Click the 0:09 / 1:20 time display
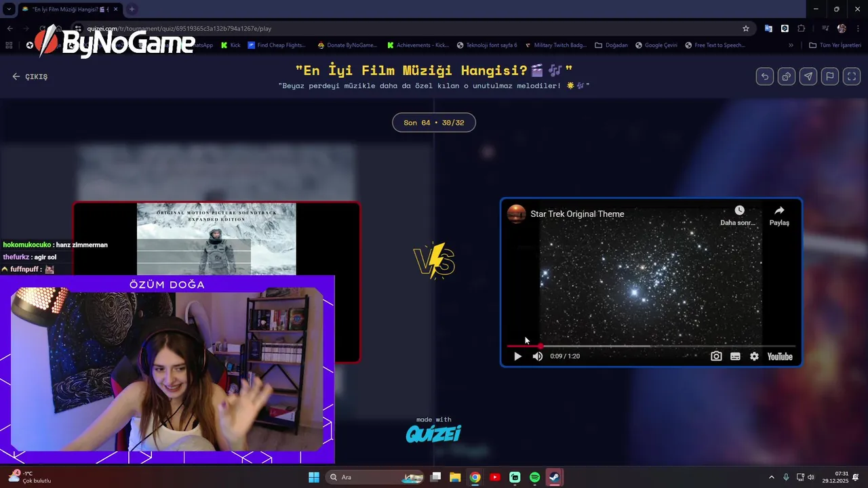868x488 pixels. [x=565, y=357]
